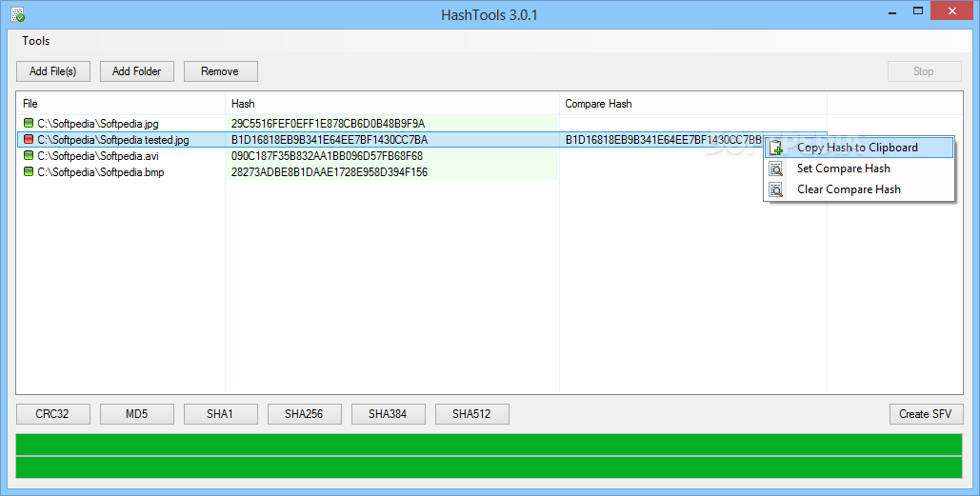This screenshot has width=980, height=496.
Task: Click the Clear Compare Hash icon
Action: click(x=775, y=189)
